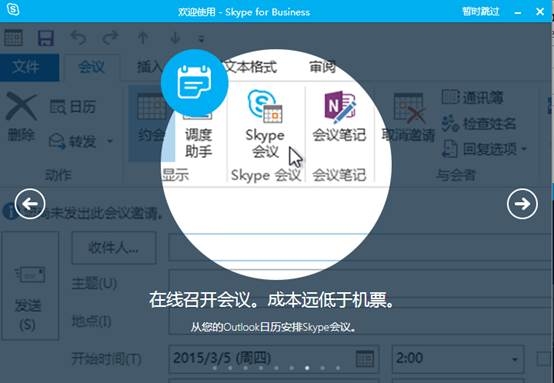Screen dimensions: 554x383
Task: Click the 通讯簿 address book icon
Action: (450, 97)
